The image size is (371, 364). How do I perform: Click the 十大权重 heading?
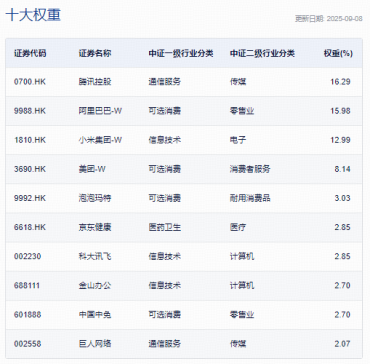pos(33,15)
